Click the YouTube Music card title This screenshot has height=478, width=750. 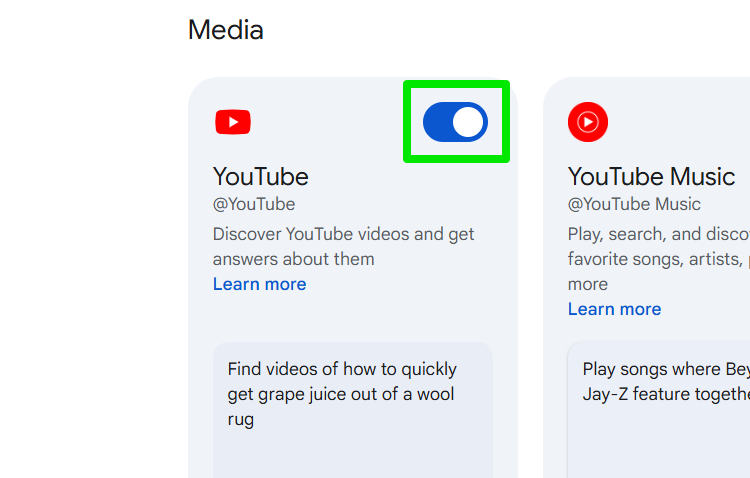point(651,177)
